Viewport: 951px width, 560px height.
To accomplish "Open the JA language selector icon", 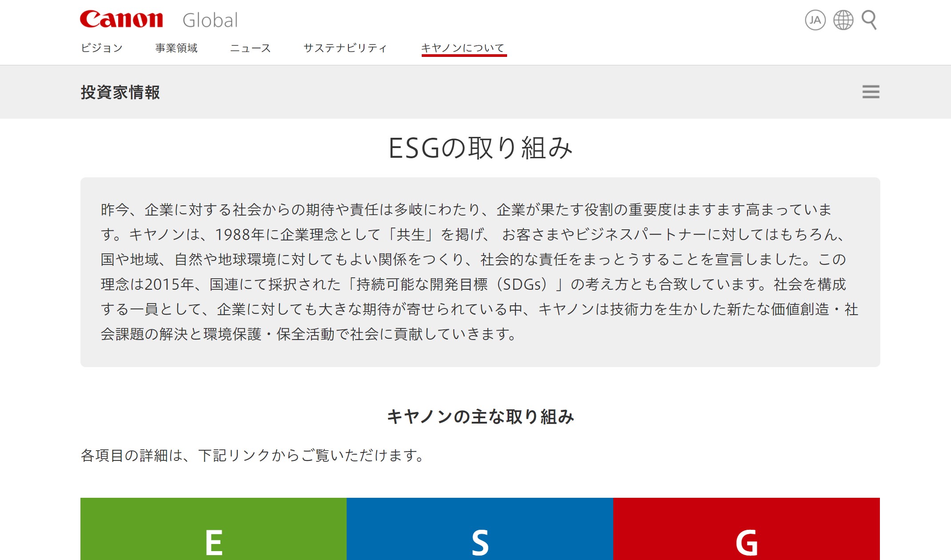I will click(x=815, y=20).
